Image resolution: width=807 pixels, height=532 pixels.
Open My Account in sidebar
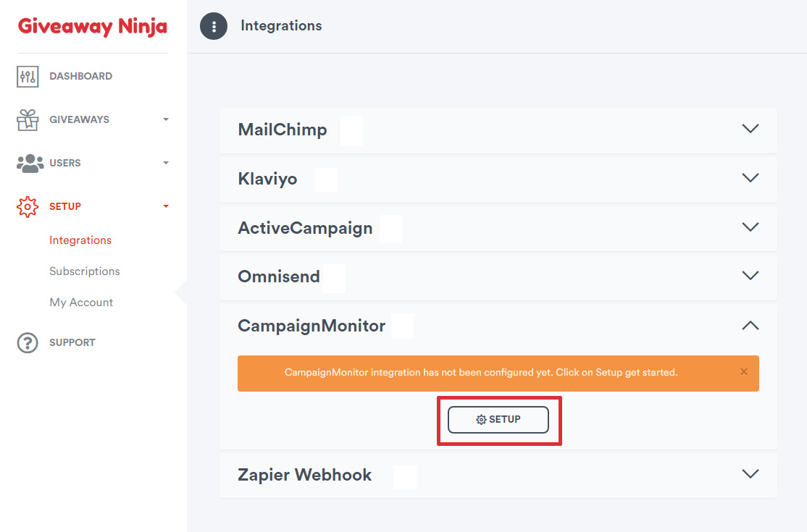(x=81, y=303)
